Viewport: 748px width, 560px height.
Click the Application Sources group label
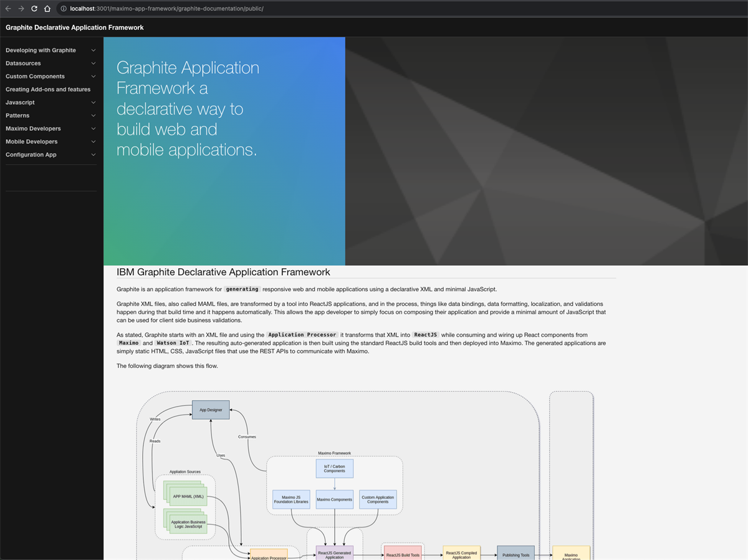coord(185,471)
